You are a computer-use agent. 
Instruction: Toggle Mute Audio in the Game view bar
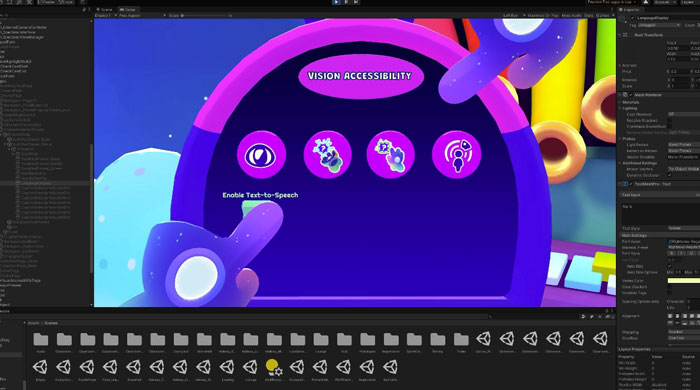click(x=571, y=16)
